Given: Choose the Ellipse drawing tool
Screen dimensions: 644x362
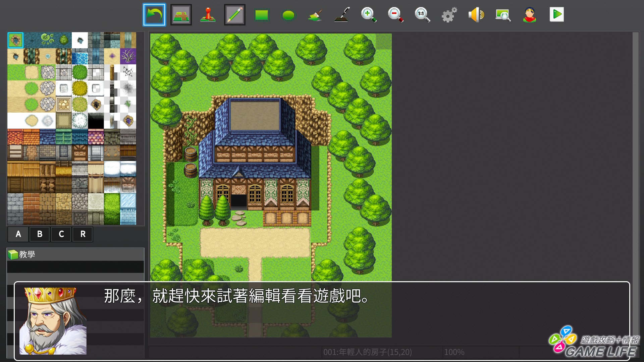Looking at the screenshot, I should 288,15.
